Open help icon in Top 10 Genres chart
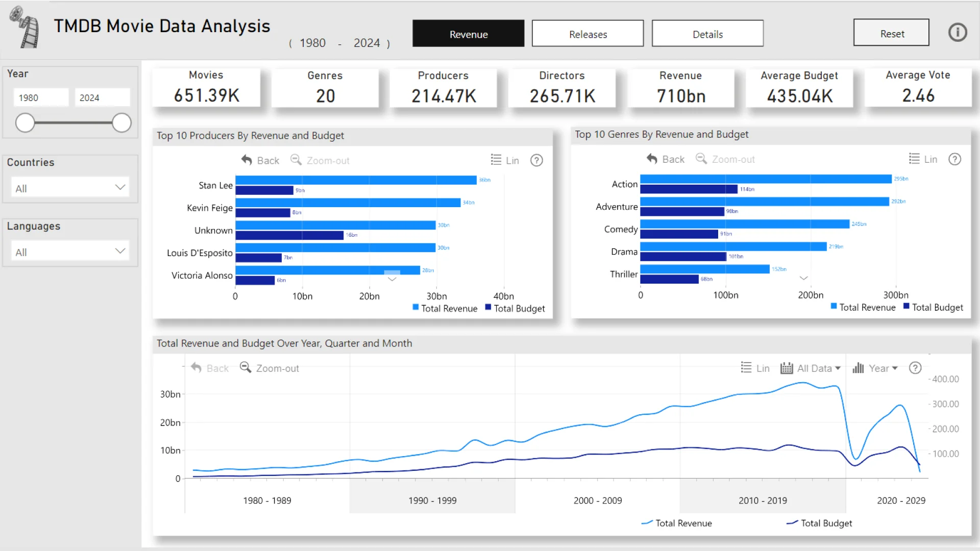 pyautogui.click(x=954, y=159)
